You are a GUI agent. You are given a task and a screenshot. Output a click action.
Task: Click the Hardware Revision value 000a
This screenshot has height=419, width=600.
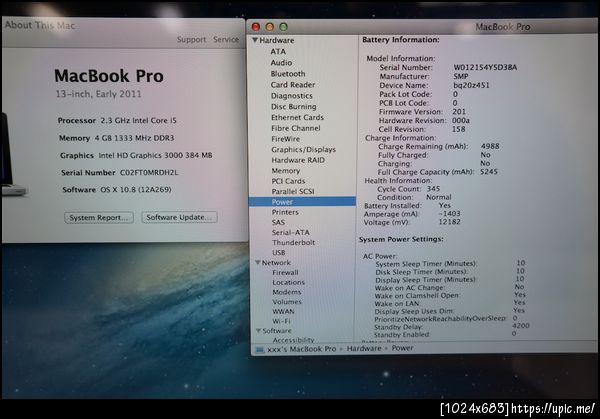461,120
